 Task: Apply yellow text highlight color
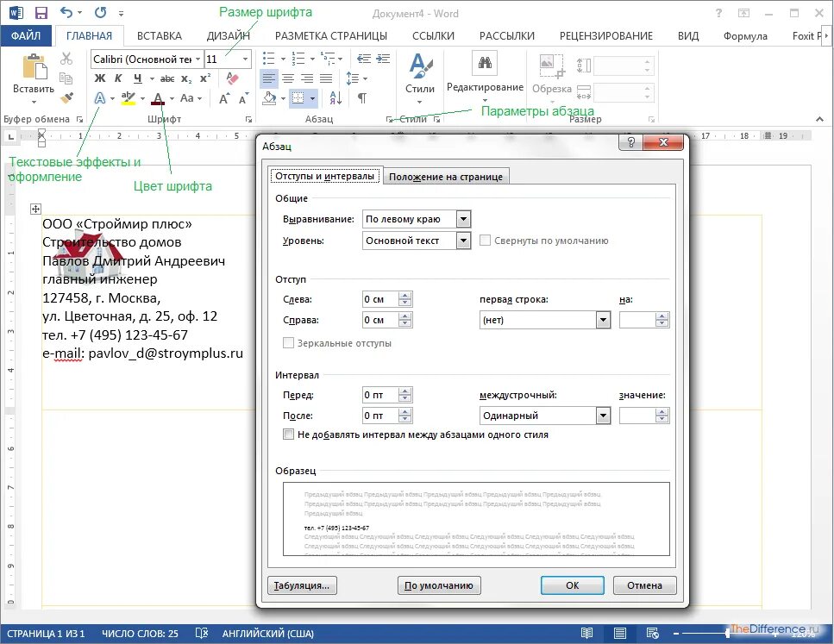pyautogui.click(x=129, y=97)
